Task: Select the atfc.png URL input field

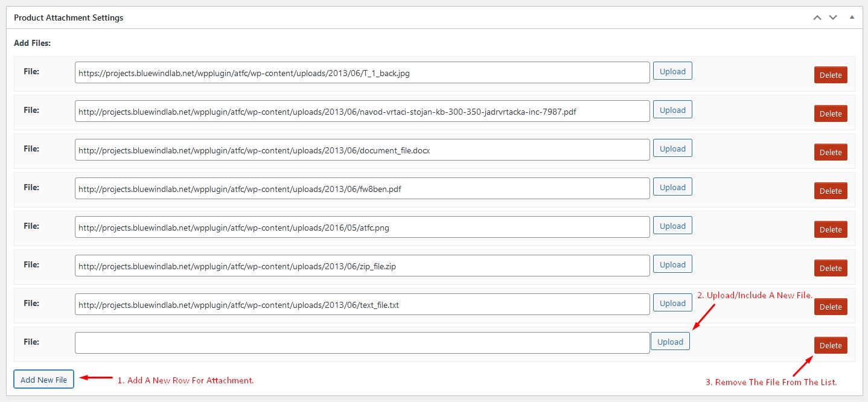Action: click(362, 226)
